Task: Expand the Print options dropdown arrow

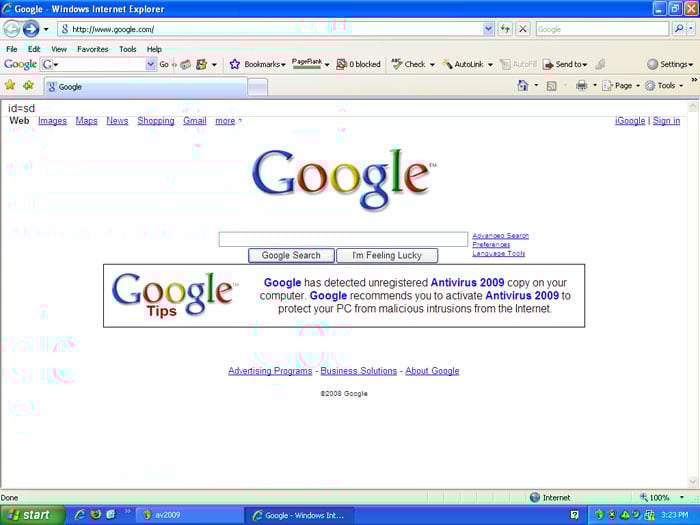Action: [595, 86]
